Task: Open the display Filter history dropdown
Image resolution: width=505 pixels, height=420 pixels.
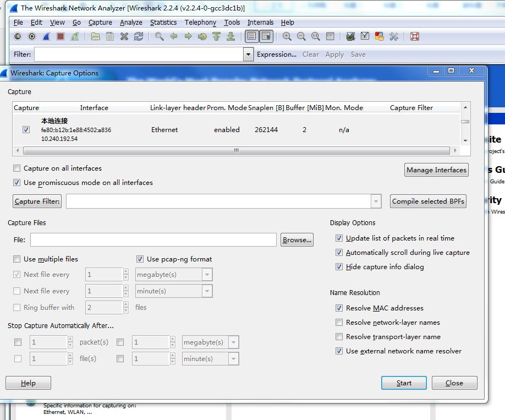Action: click(248, 54)
